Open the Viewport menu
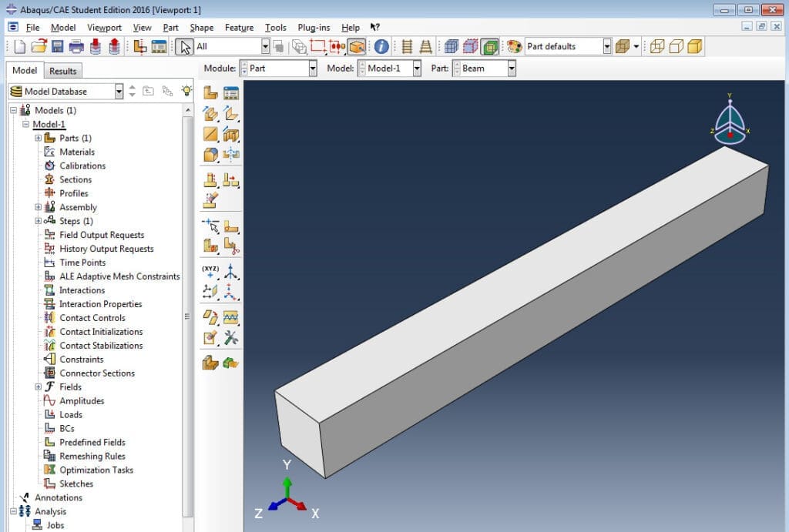 [104, 28]
